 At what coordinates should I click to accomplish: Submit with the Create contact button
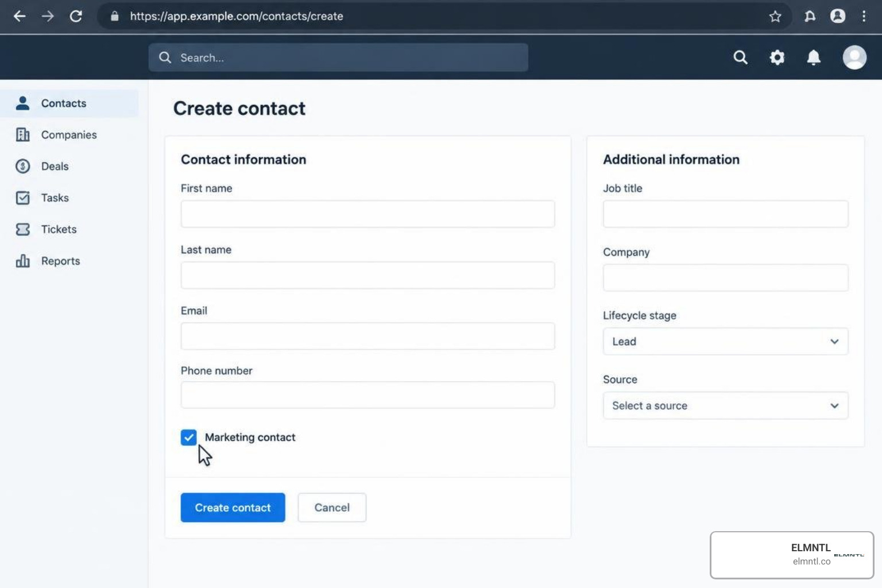coord(233,508)
